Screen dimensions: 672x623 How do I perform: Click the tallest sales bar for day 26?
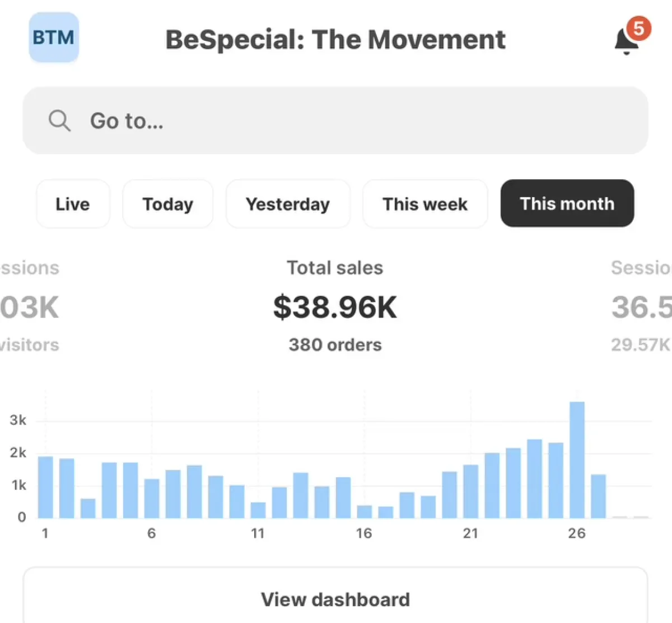(x=577, y=459)
